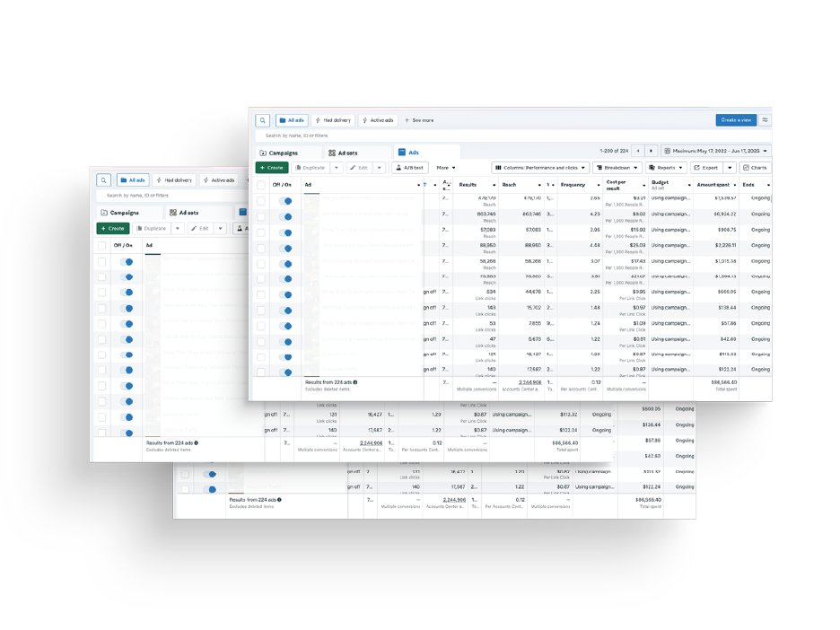Toggle the ad with $138.44 spent in the front window
840x630 pixels.
pos(285,311)
